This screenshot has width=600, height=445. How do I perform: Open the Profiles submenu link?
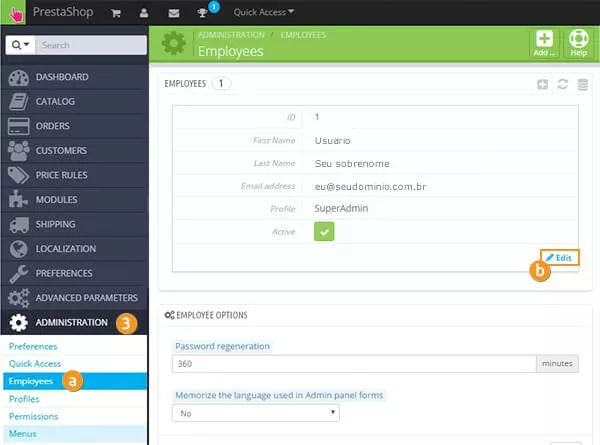click(24, 399)
